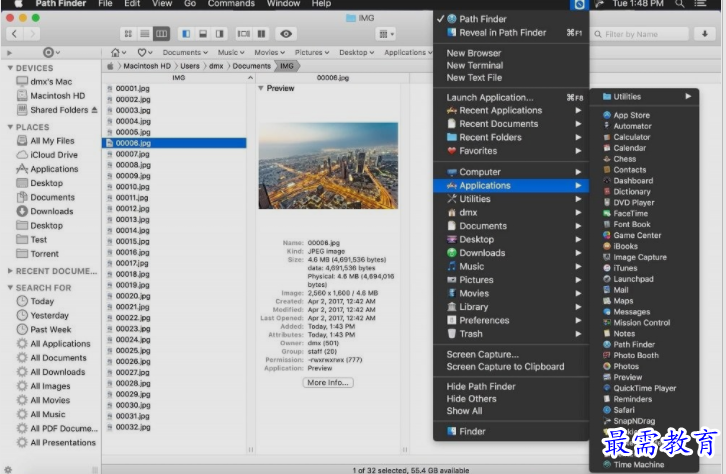Screen dimensions: 726x474
Task: Open Movies dropdown in favorites bar
Action: coord(269,52)
